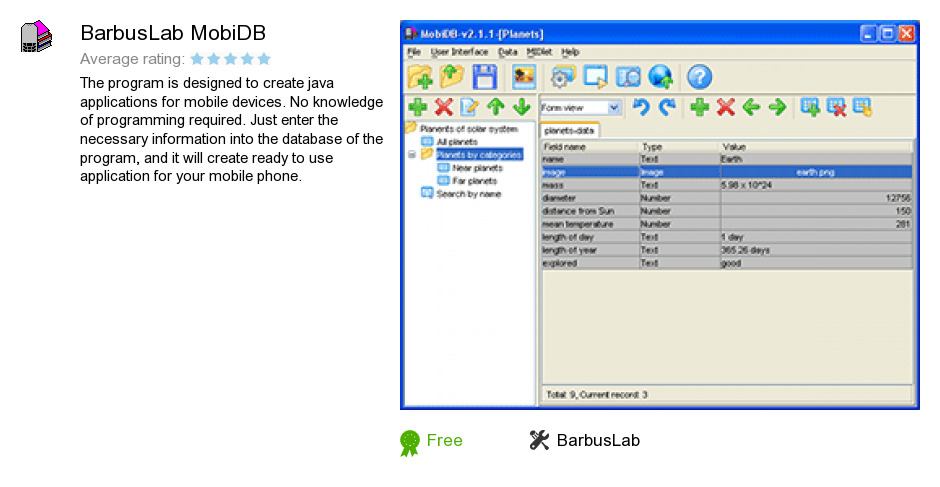Add record with right green plus

tap(700, 107)
